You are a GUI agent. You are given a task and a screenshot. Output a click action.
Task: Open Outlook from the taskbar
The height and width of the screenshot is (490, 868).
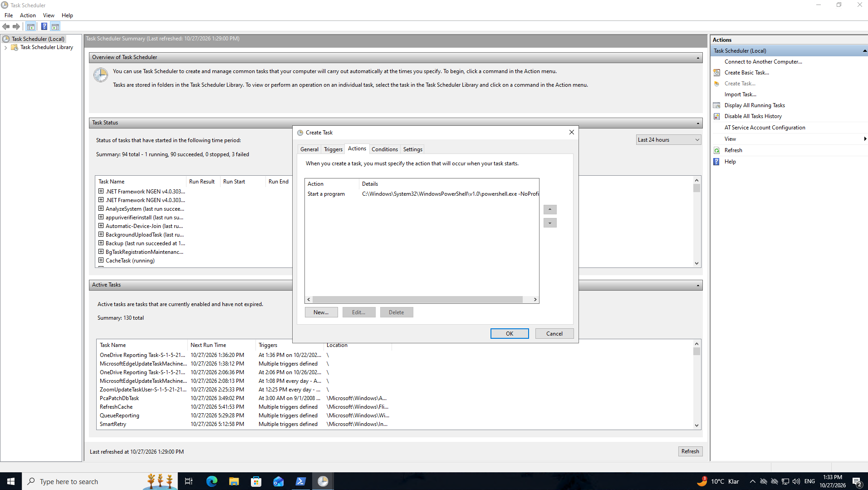[279, 481]
